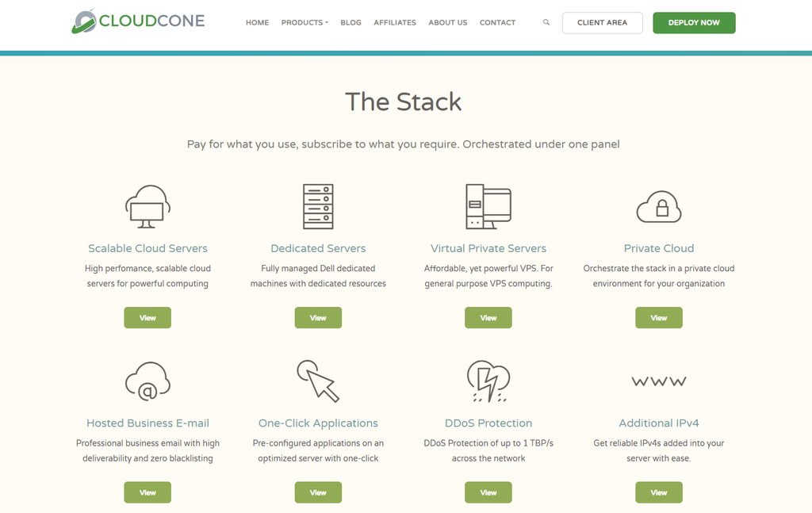812x513 pixels.
Task: Click the Private Cloud lock icon
Action: click(659, 206)
